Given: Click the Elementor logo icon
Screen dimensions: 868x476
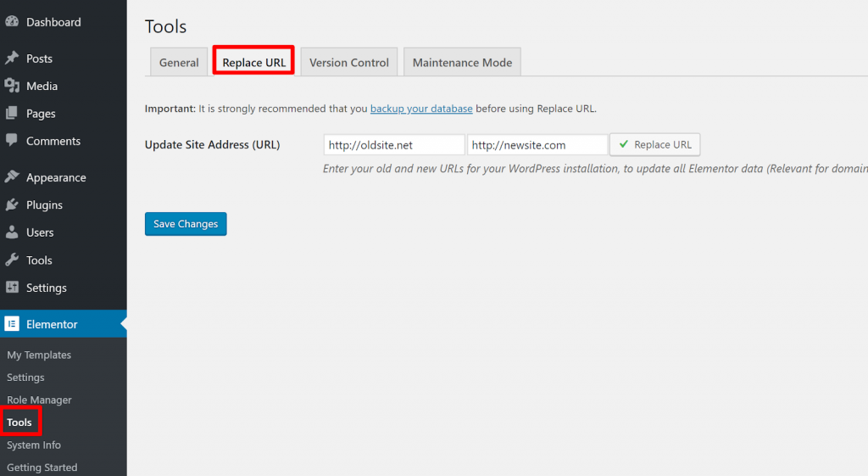Looking at the screenshot, I should tap(12, 324).
